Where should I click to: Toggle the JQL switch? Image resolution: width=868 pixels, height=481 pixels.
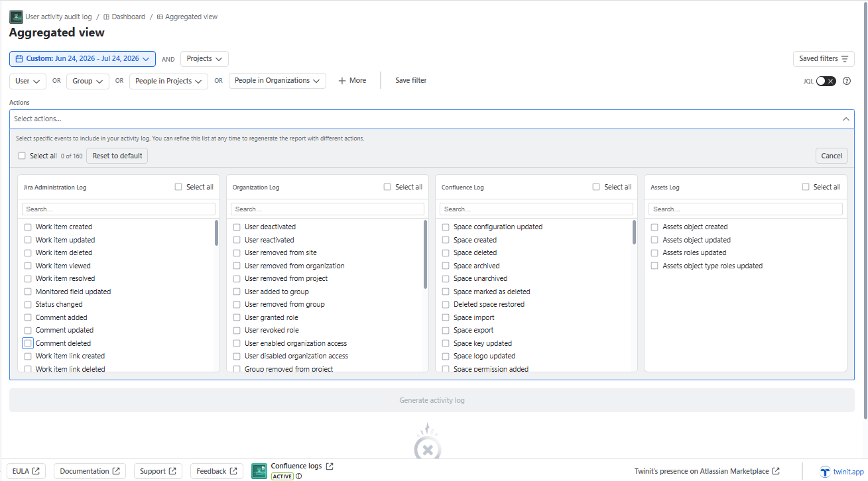826,81
